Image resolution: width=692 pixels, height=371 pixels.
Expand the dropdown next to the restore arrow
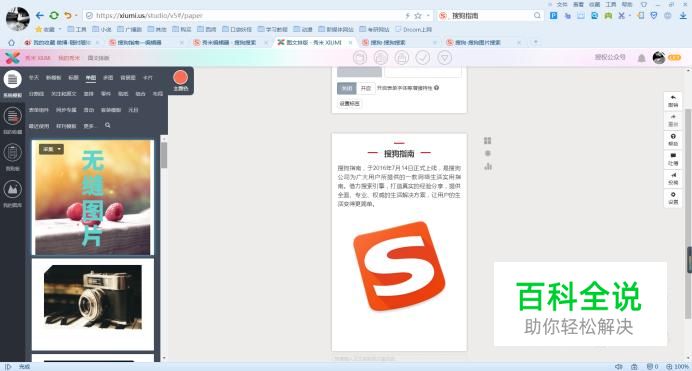76,15
